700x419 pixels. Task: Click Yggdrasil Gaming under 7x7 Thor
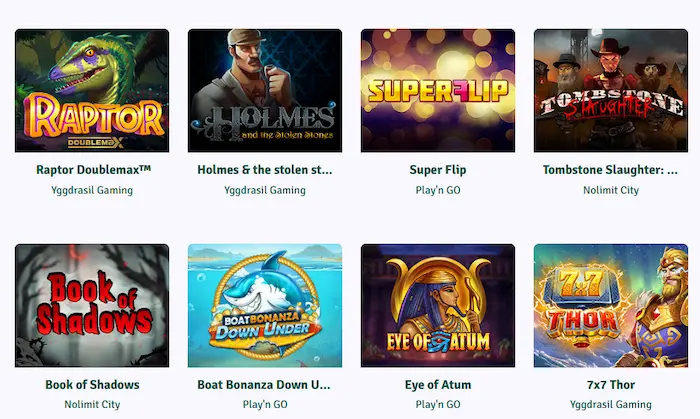tap(611, 405)
